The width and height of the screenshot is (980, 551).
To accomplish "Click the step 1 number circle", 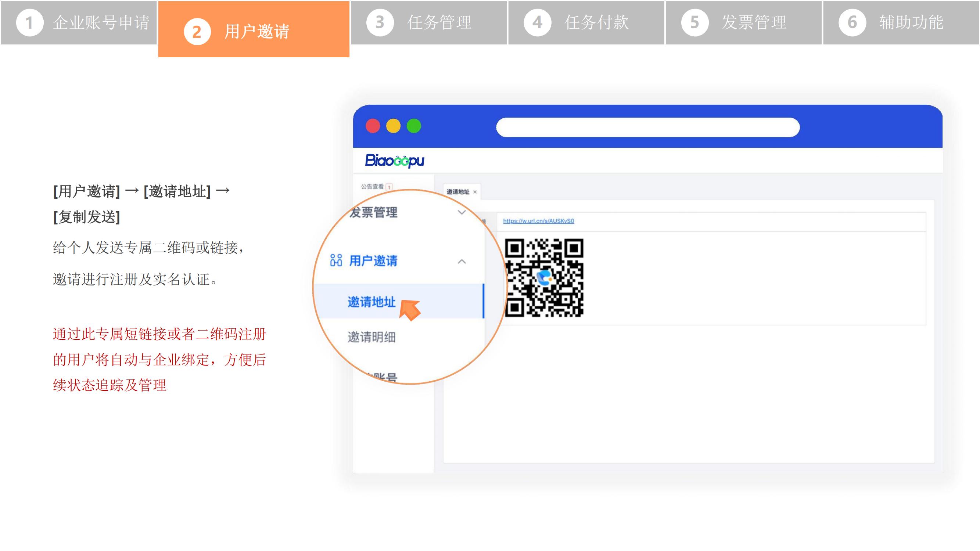I will [x=29, y=22].
